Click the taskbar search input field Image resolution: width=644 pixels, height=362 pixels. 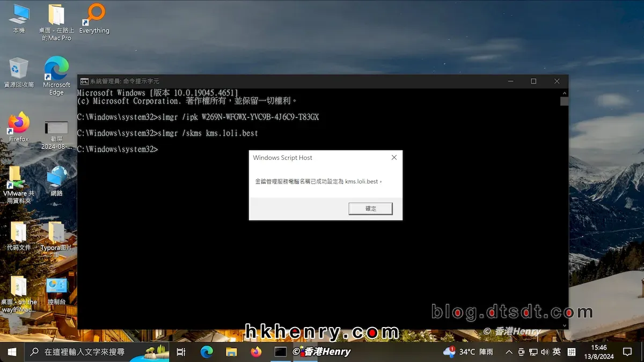point(86,352)
